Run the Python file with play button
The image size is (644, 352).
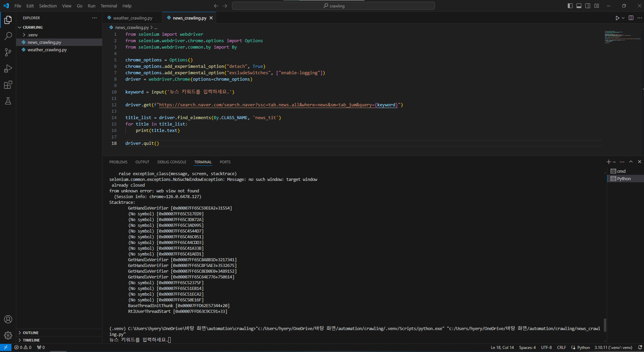click(617, 18)
